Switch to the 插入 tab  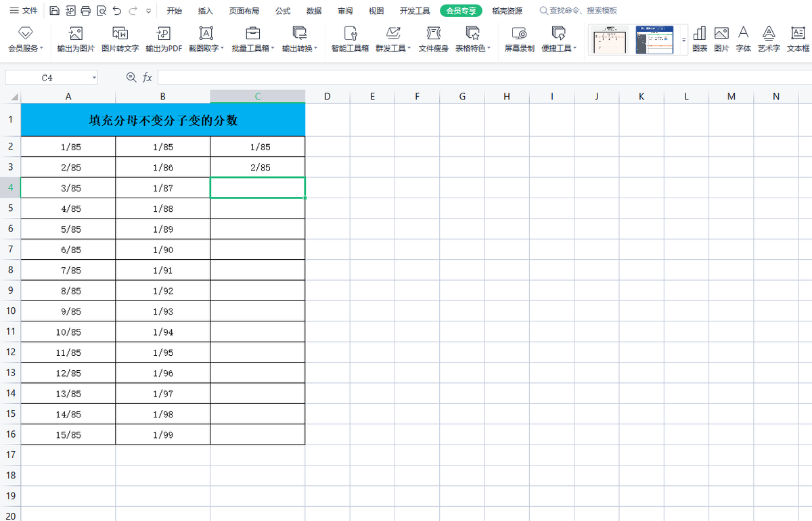(x=206, y=11)
